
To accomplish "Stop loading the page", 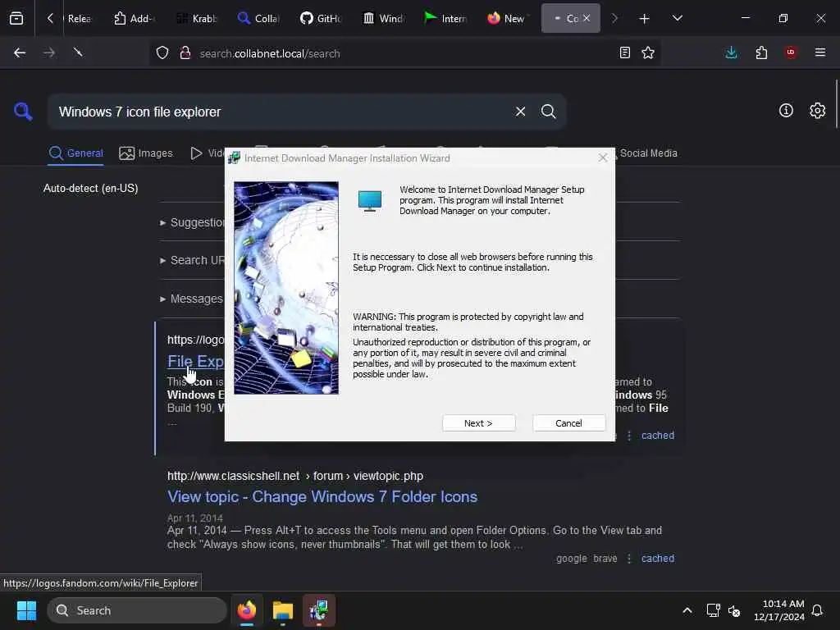I will pos(78,52).
